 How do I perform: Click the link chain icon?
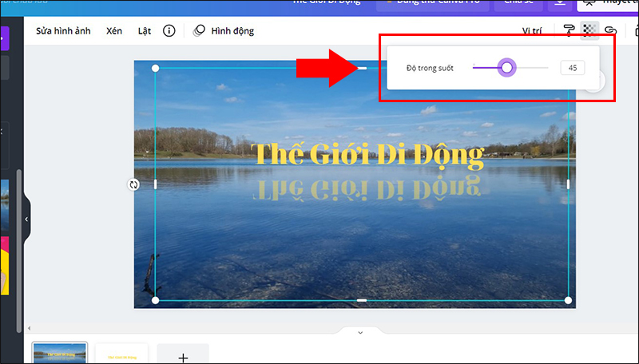[x=610, y=30]
